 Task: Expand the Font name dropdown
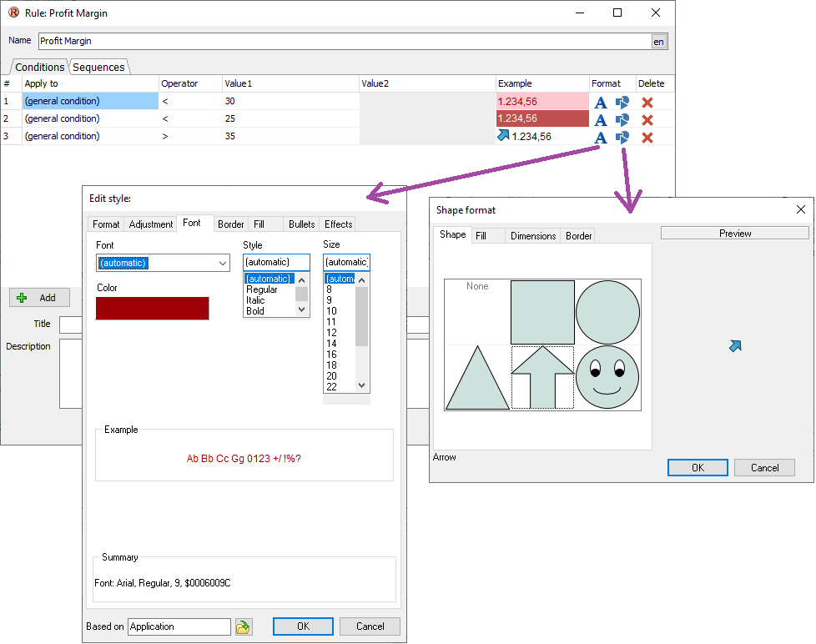click(x=223, y=264)
